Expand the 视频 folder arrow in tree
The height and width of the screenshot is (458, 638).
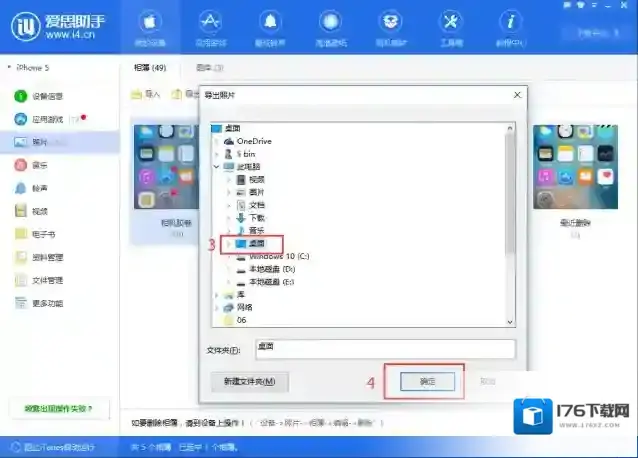click(229, 179)
